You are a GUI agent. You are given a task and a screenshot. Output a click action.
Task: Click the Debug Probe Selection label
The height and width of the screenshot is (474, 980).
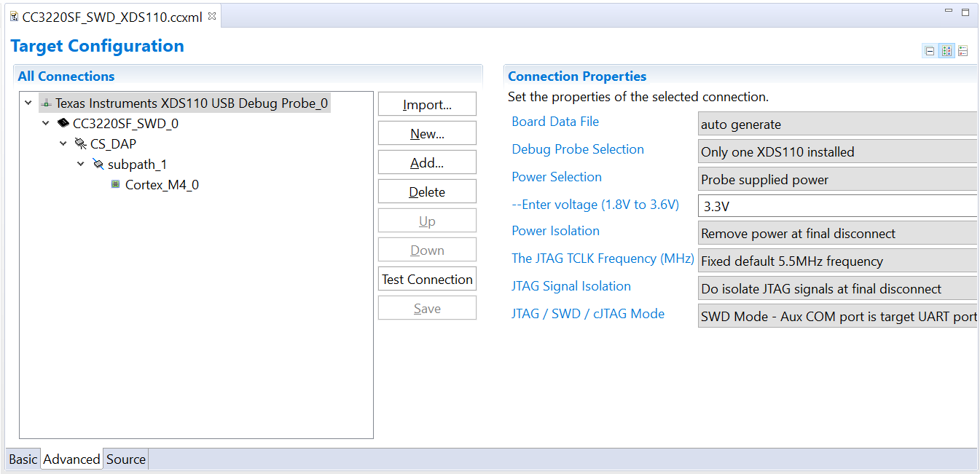coord(578,149)
